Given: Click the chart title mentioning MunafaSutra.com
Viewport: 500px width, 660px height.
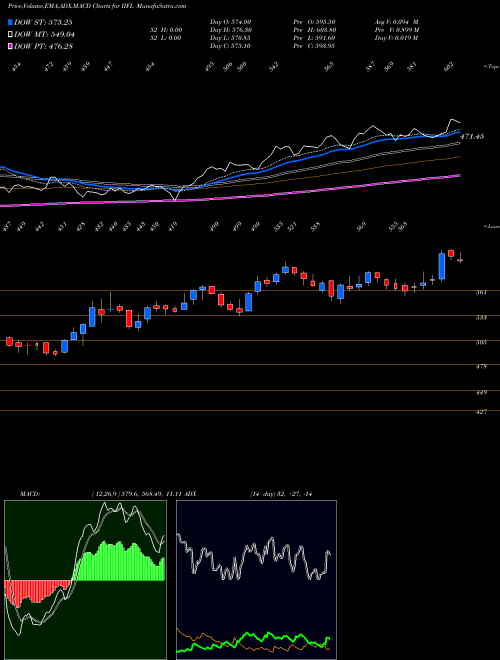Looking at the screenshot, I should click(x=97, y=6).
